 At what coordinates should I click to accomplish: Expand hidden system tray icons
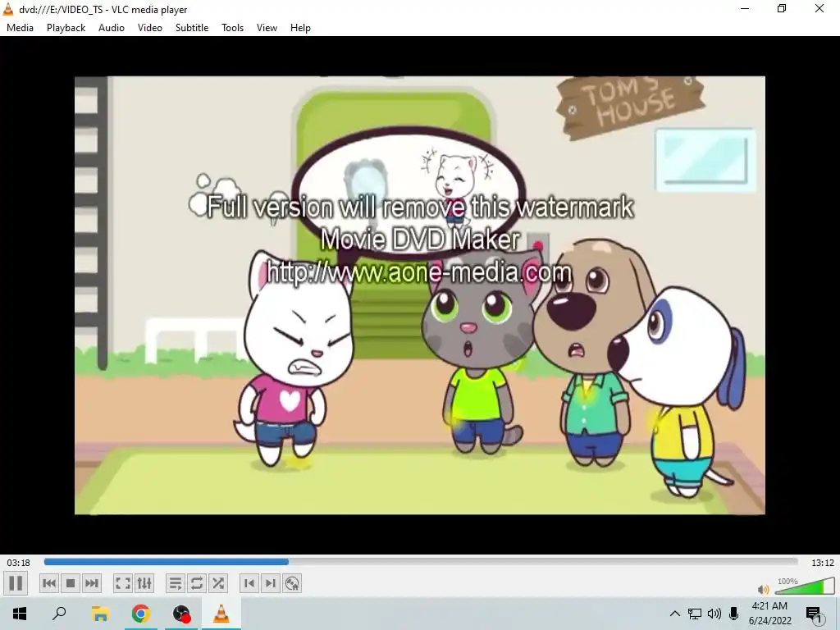(x=675, y=614)
